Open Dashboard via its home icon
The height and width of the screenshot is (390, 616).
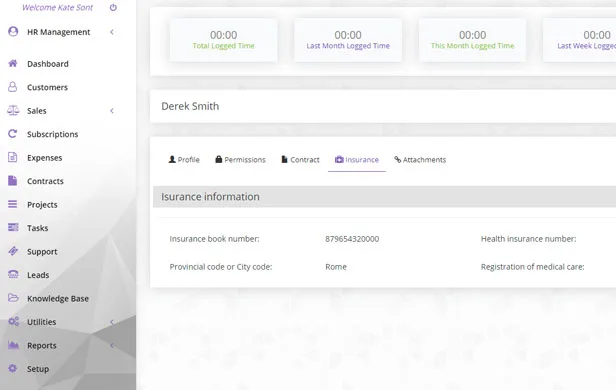point(13,63)
